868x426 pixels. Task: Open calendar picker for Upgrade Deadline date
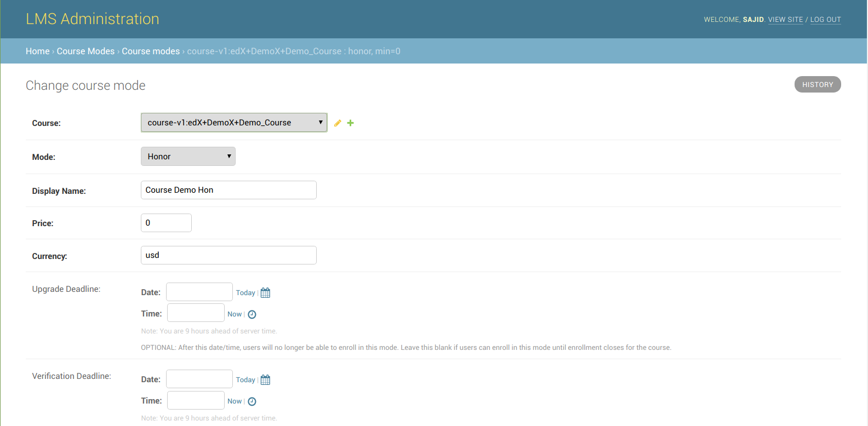(266, 293)
